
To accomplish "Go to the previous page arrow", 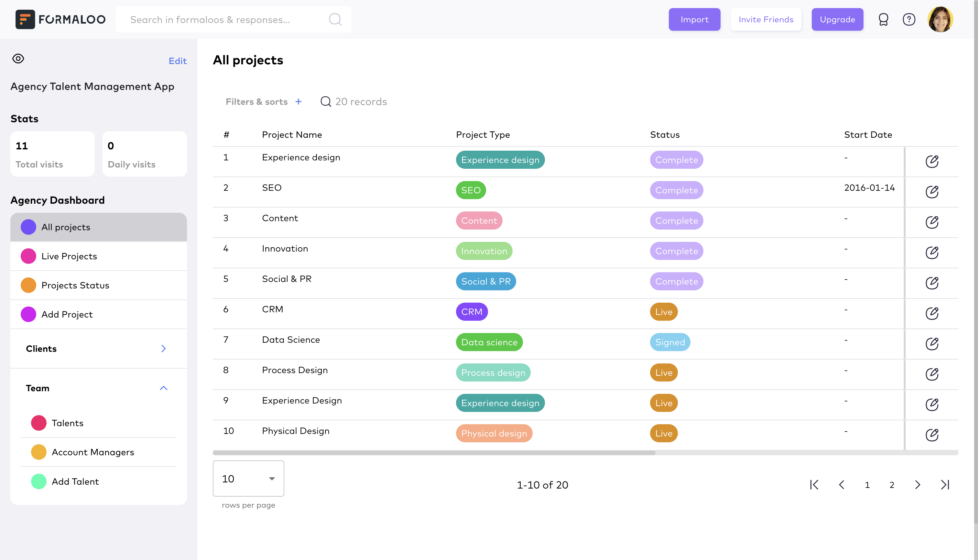I will (x=842, y=485).
